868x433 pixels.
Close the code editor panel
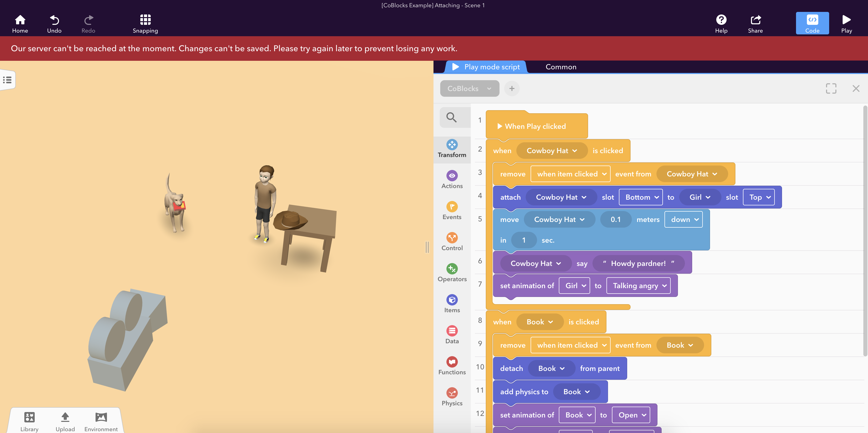(x=856, y=88)
